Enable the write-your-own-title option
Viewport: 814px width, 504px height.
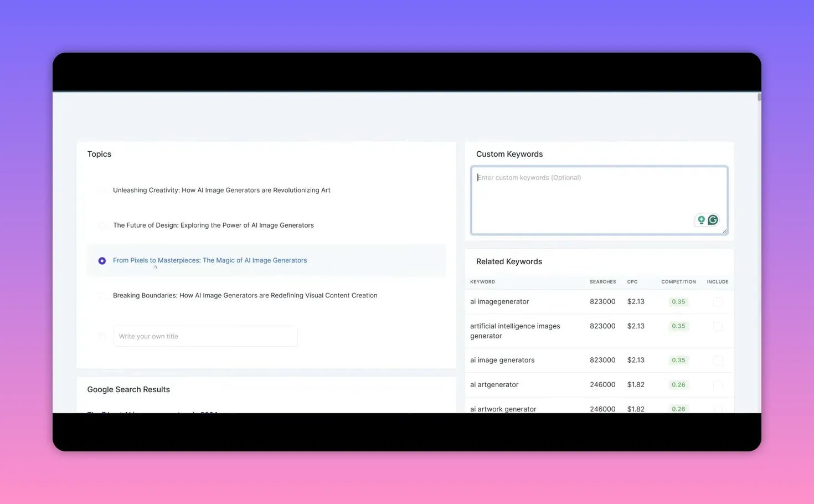click(102, 336)
